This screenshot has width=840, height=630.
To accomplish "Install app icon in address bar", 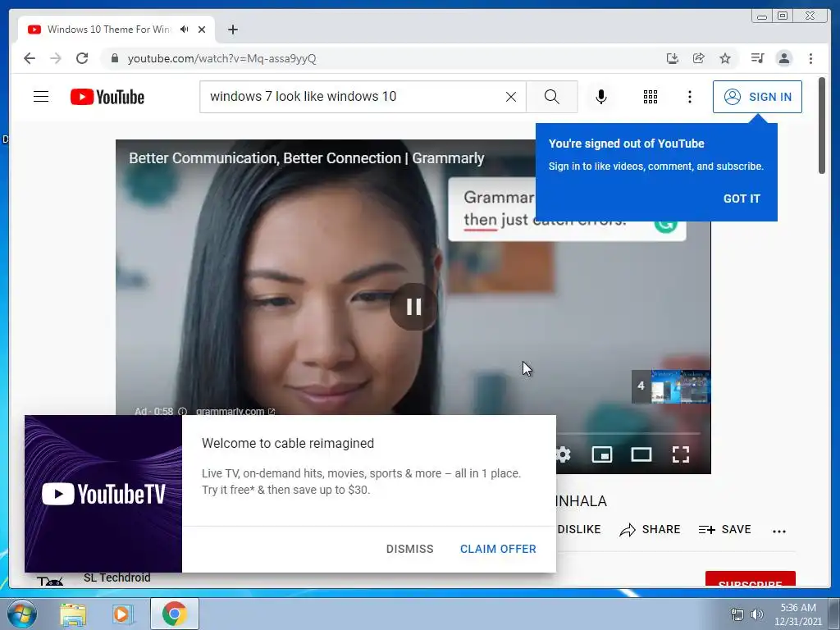I will 673,58.
